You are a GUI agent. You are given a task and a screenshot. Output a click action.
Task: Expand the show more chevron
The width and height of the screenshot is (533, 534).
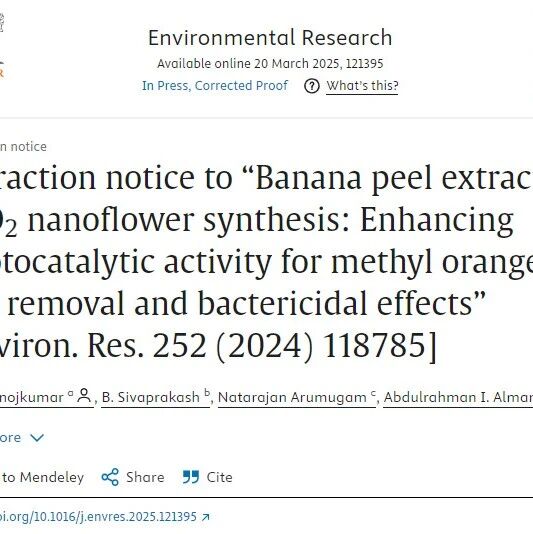tap(37, 437)
